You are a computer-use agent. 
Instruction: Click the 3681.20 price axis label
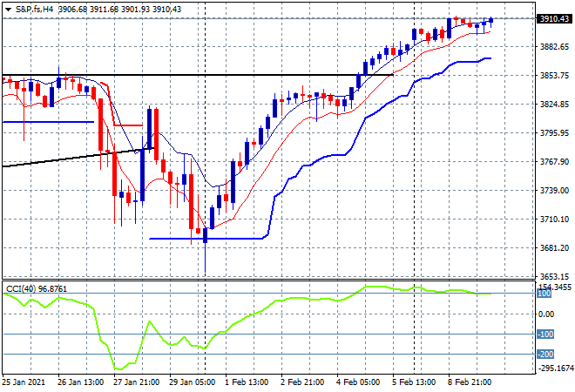coord(554,248)
